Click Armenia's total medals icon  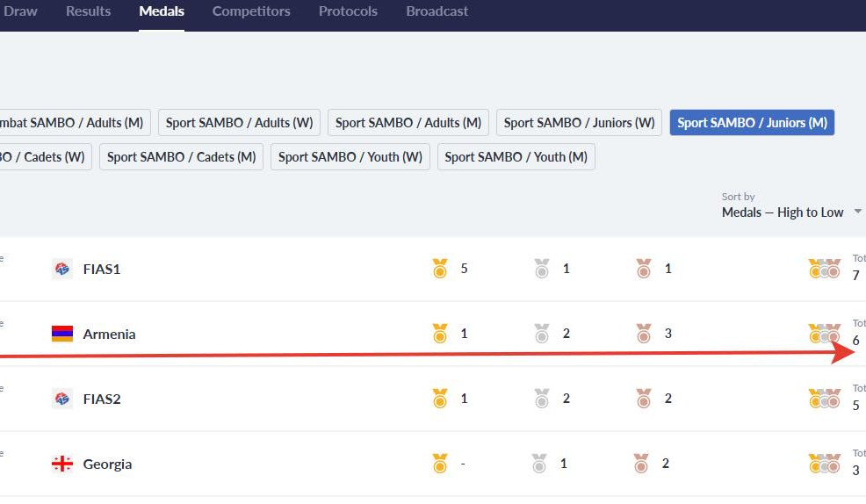[824, 334]
